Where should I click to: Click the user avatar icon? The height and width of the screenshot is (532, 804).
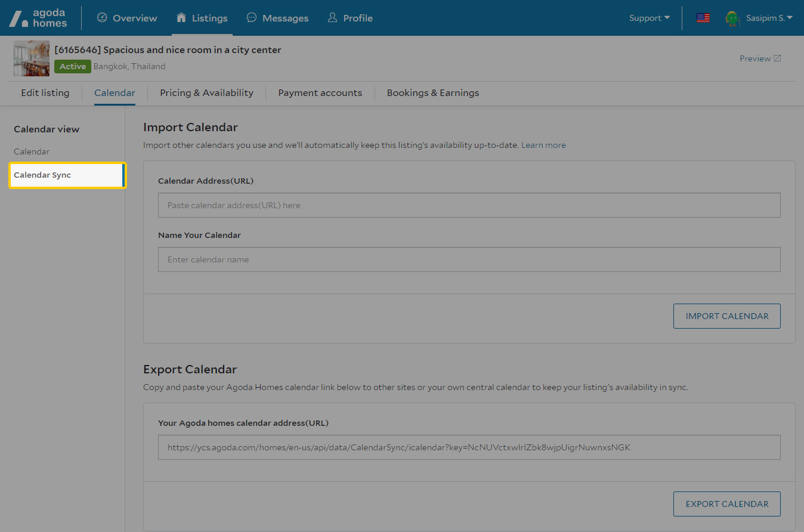(732, 18)
